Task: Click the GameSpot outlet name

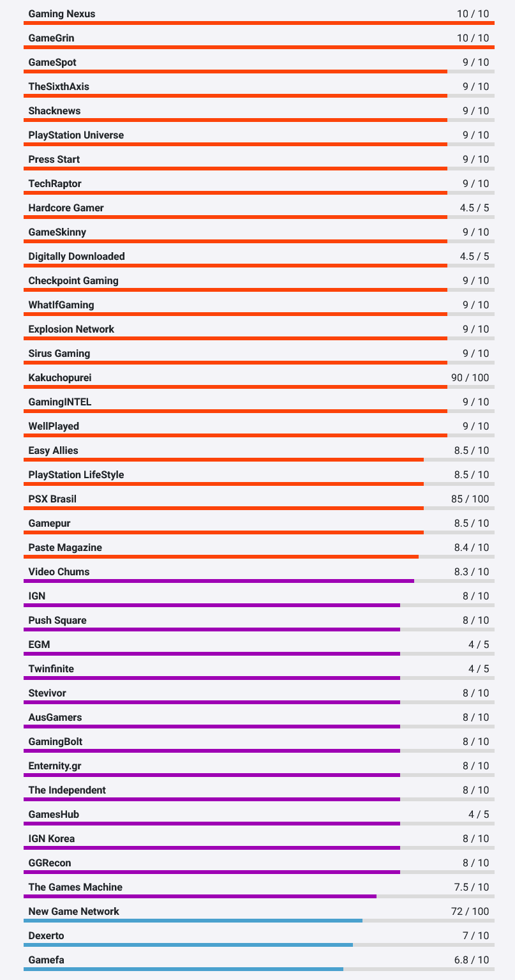Action: click(x=52, y=63)
